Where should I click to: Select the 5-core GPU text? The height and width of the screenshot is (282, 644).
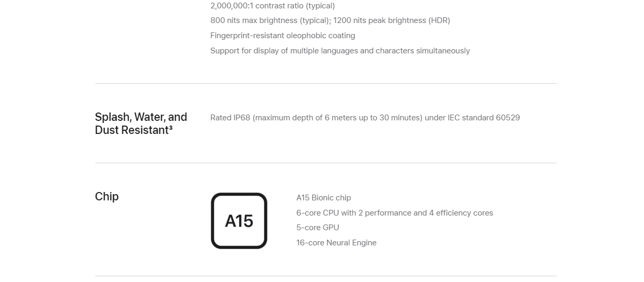[318, 228]
